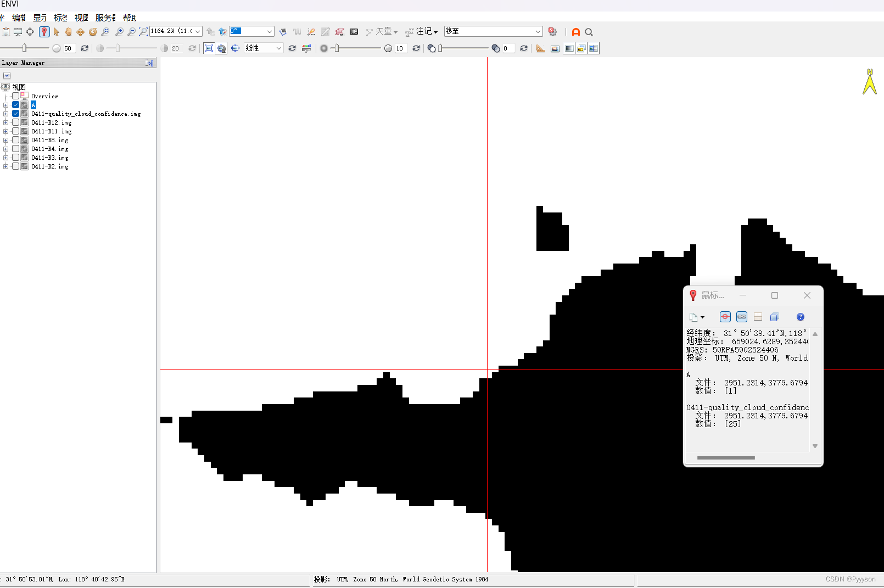Uncheck 0411-quality_cloud_confidence.img layer checkbox
This screenshot has width=884, height=588.
click(15, 114)
